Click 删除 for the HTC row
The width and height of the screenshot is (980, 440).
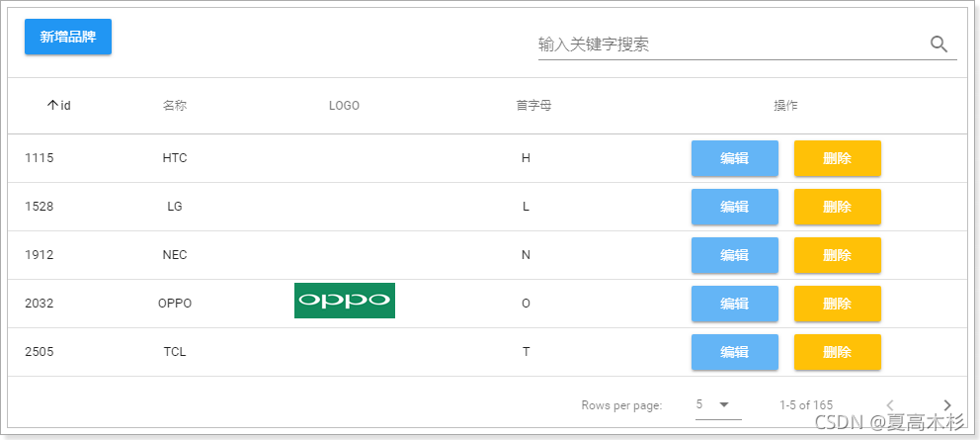pos(838,158)
